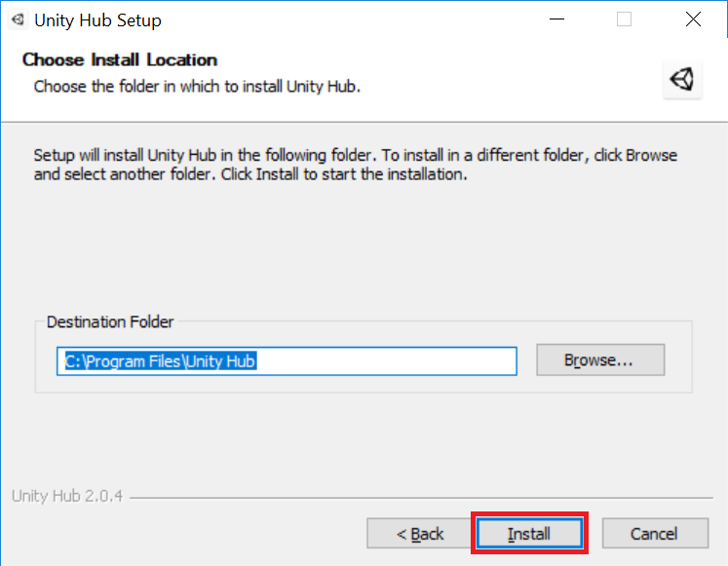Click the Choose Install Location heading

click(120, 59)
